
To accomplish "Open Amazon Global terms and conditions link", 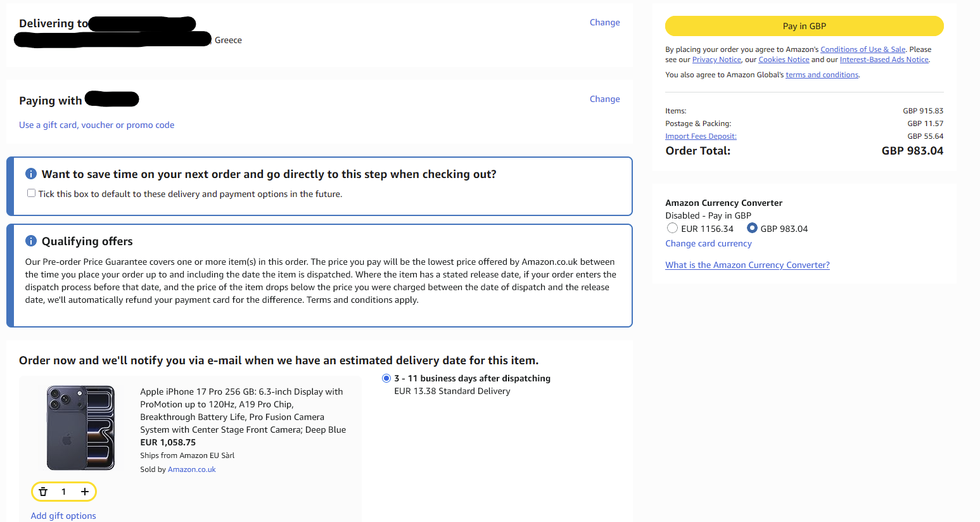I will [x=822, y=75].
